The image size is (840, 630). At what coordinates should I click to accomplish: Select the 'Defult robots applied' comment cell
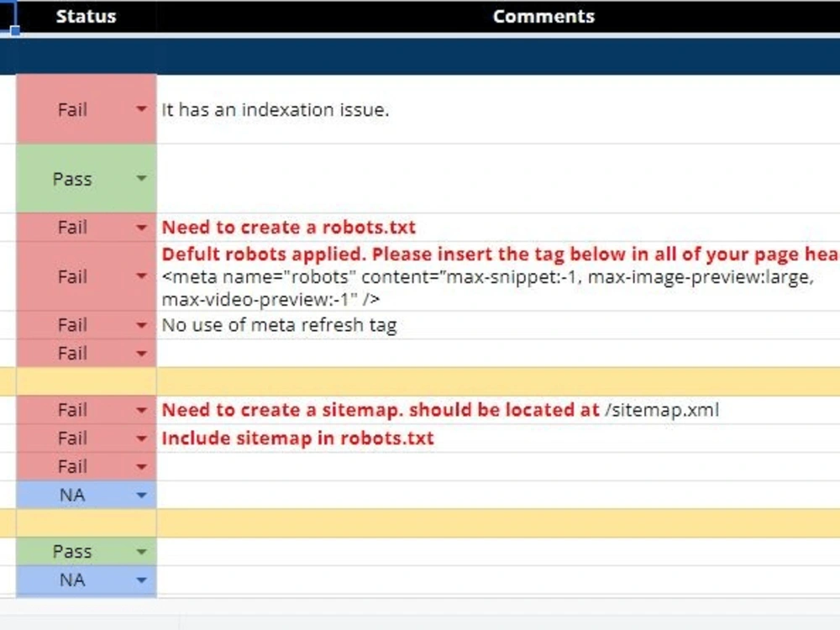coord(498,276)
